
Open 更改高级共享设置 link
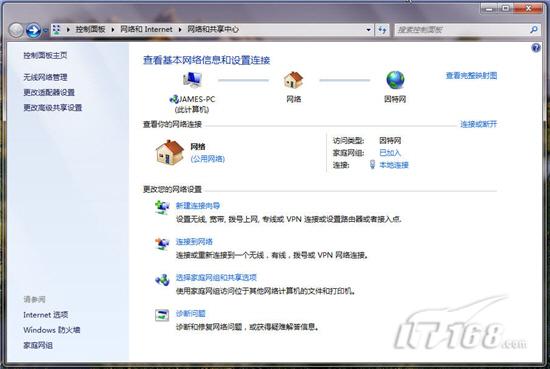53,107
